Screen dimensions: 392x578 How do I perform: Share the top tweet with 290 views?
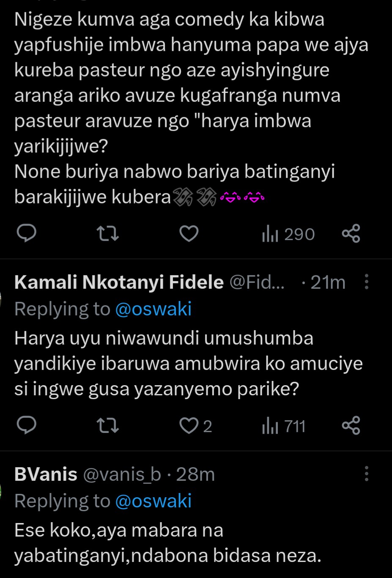point(351,233)
